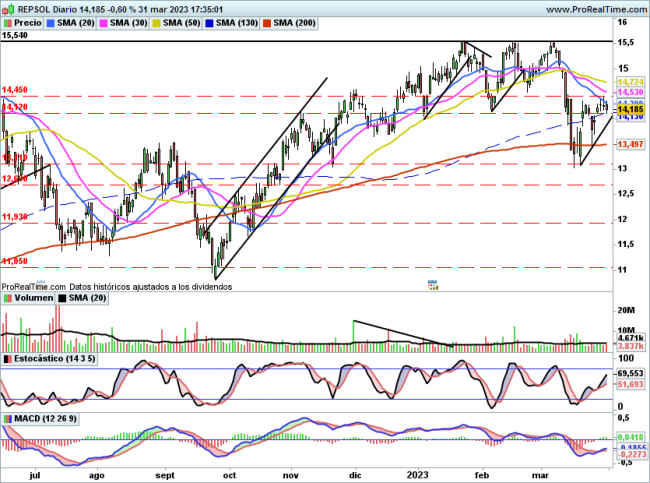This screenshot has width=650, height=483.
Task: Open the SMA (200) legend label
Action: (x=294, y=23)
